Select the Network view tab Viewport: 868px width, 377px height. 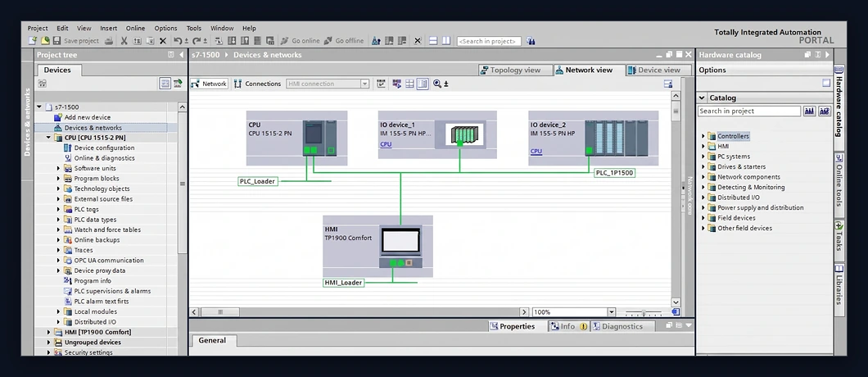point(589,70)
